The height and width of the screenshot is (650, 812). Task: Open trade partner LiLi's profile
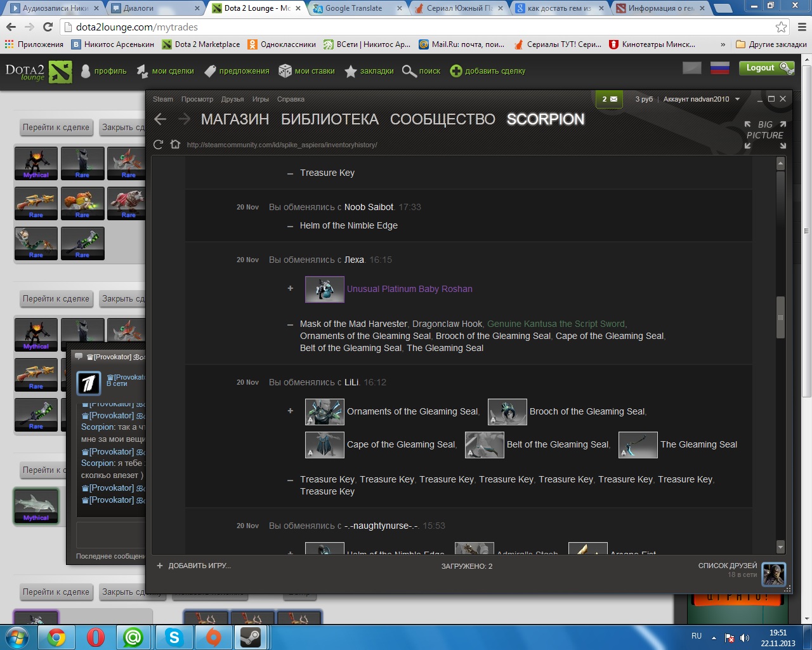click(x=351, y=382)
